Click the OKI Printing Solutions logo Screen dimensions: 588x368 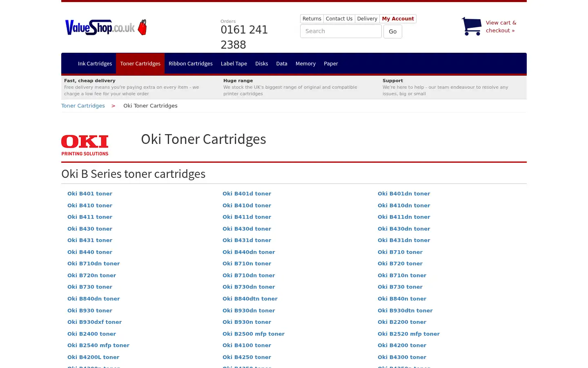85,145
